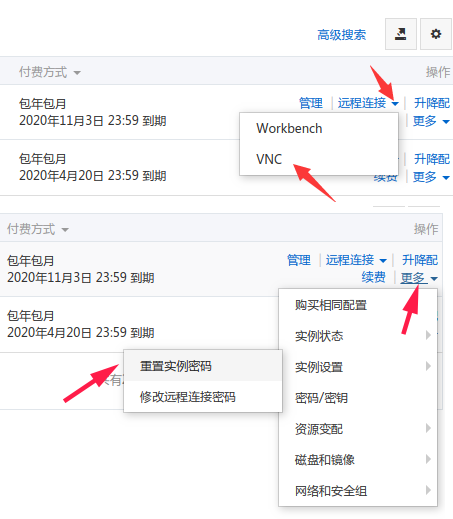Select 密码/密钥 menu entry
This screenshot has width=453, height=519.
[x=321, y=398]
